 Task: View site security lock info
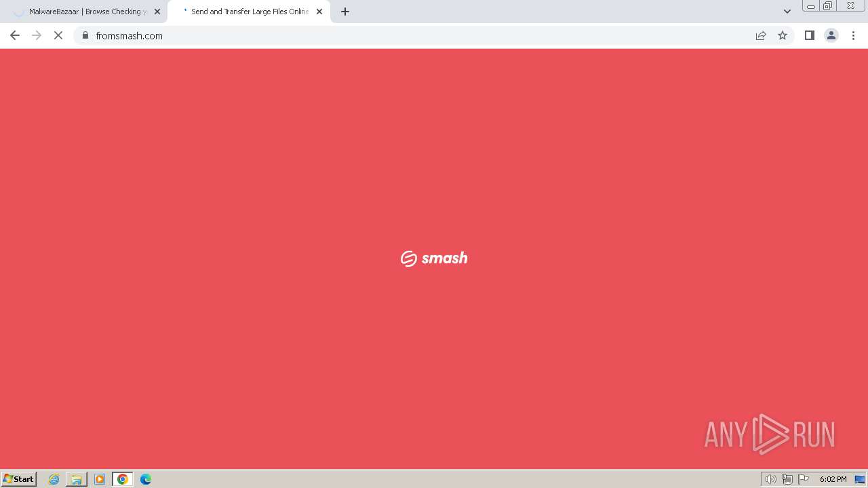[85, 35]
